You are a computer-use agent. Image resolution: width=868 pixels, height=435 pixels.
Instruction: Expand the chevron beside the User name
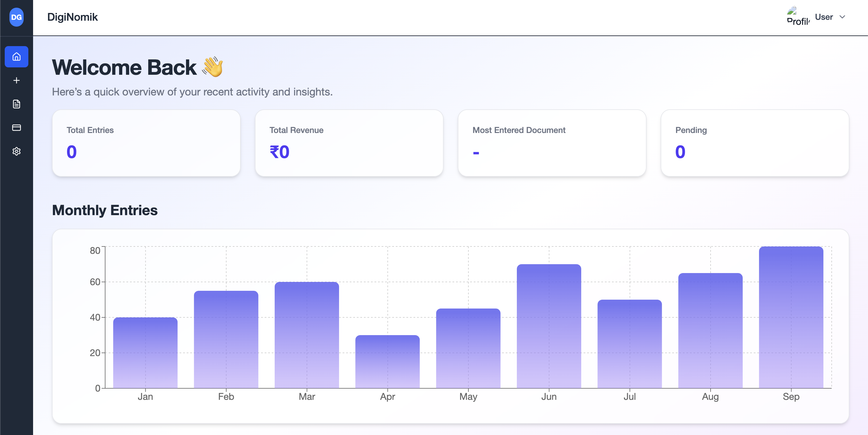click(842, 17)
